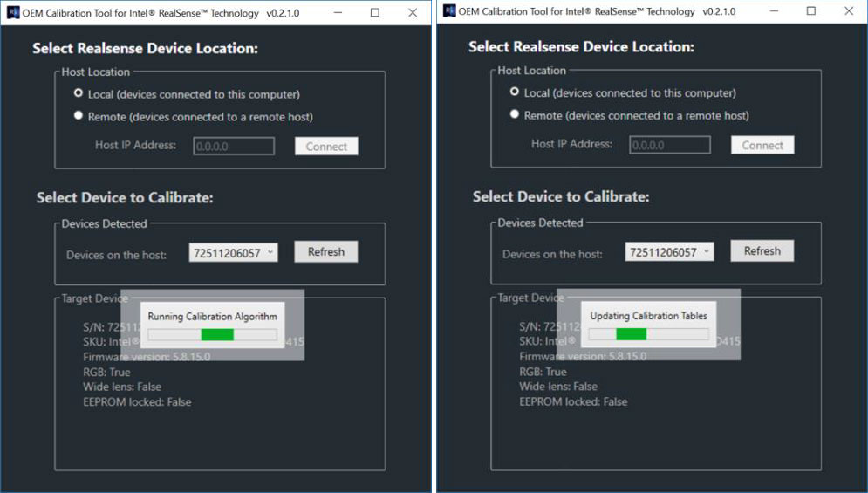Choose Remote radio button in right window
This screenshot has height=493, width=868.
[x=515, y=114]
